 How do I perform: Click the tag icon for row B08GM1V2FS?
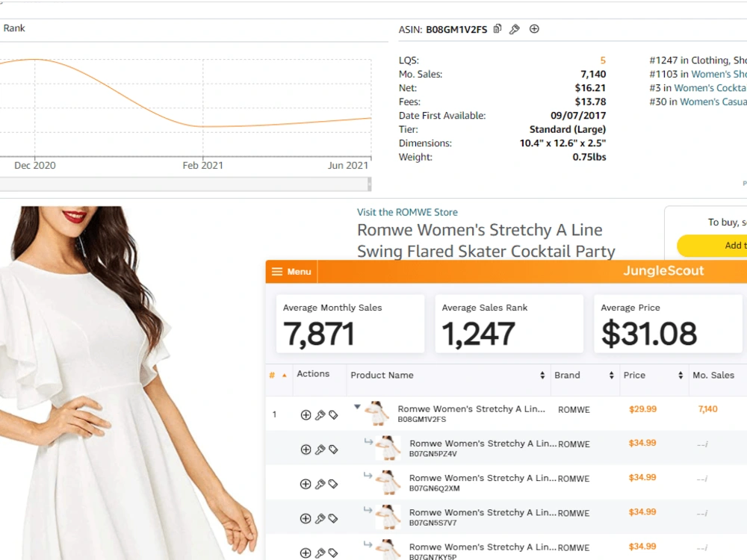(x=333, y=415)
